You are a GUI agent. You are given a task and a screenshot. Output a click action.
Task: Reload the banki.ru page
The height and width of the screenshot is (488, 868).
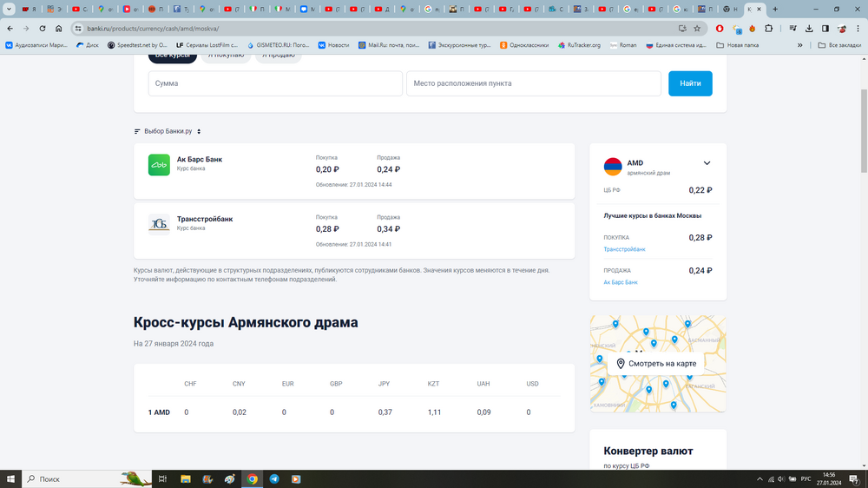[x=42, y=29]
